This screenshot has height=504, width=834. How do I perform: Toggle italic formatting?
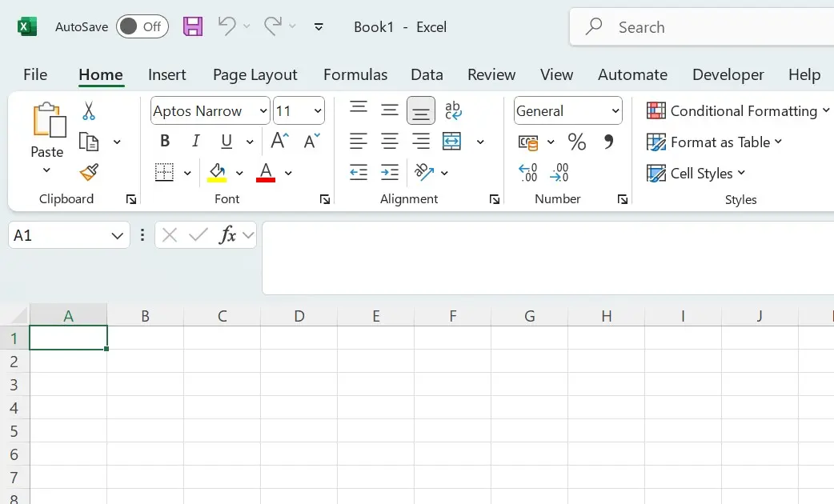pyautogui.click(x=194, y=141)
